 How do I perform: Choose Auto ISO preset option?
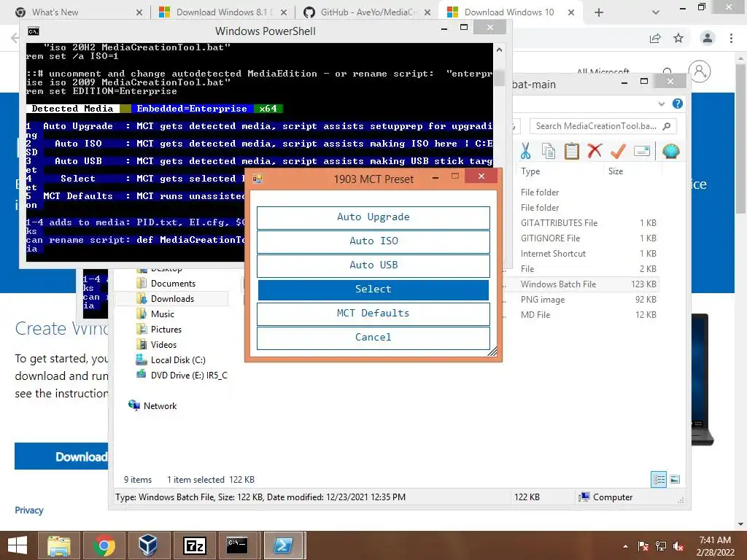point(373,241)
